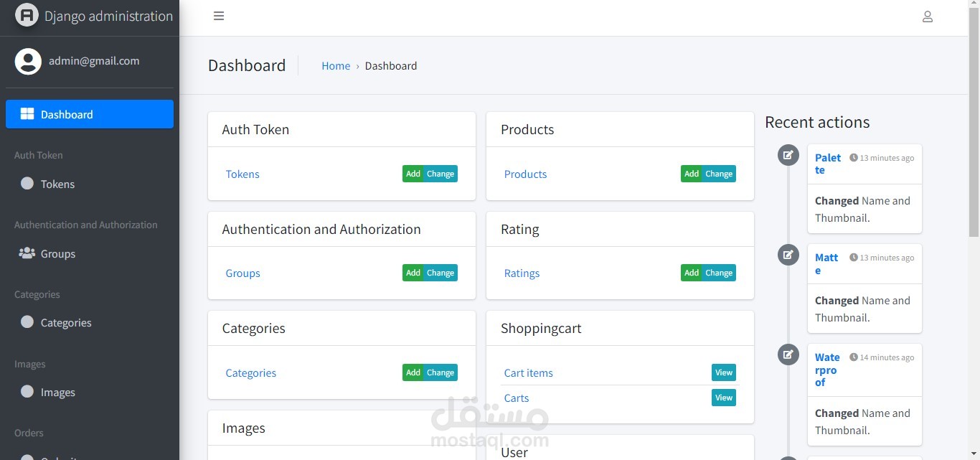Click the Django administration logo icon
The height and width of the screenshot is (460, 980).
(27, 15)
